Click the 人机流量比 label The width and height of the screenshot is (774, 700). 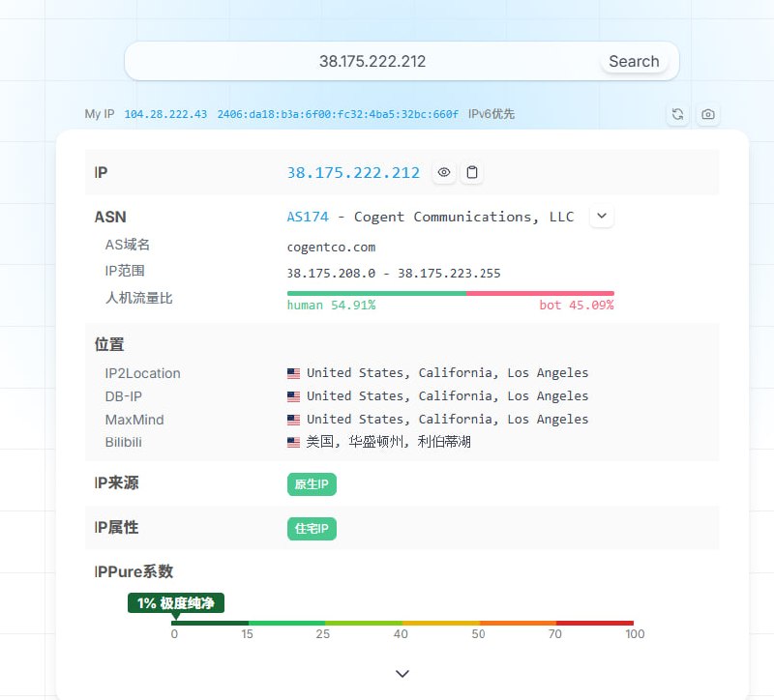(x=138, y=298)
